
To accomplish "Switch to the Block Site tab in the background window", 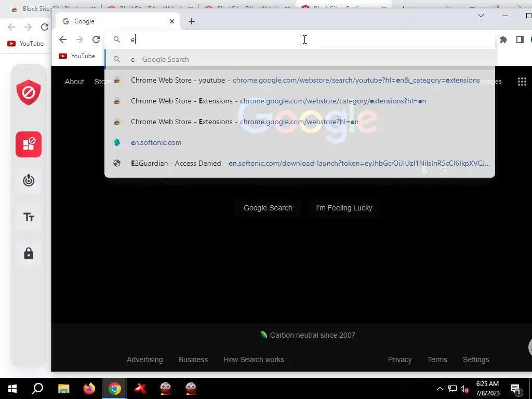I will tap(31, 9).
